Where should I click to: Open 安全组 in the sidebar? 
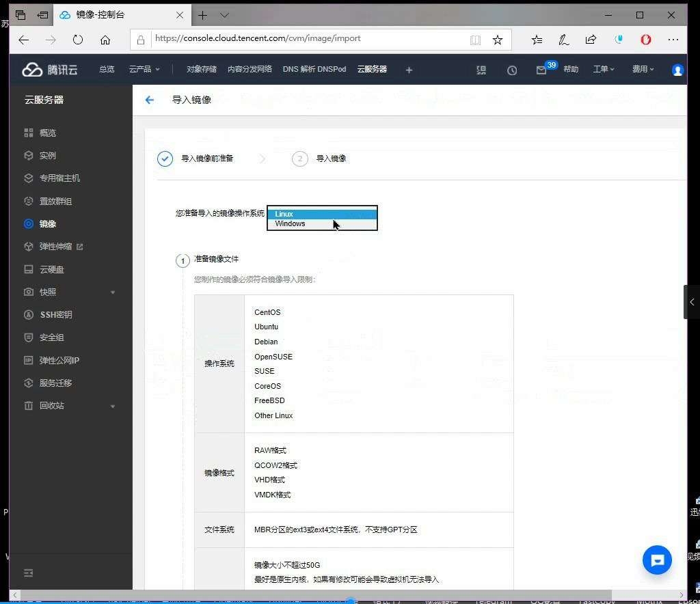click(51, 338)
